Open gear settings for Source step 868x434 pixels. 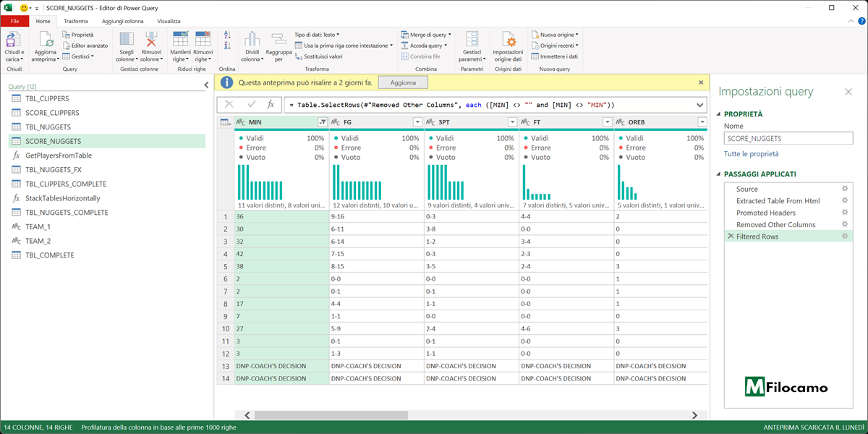pos(844,189)
